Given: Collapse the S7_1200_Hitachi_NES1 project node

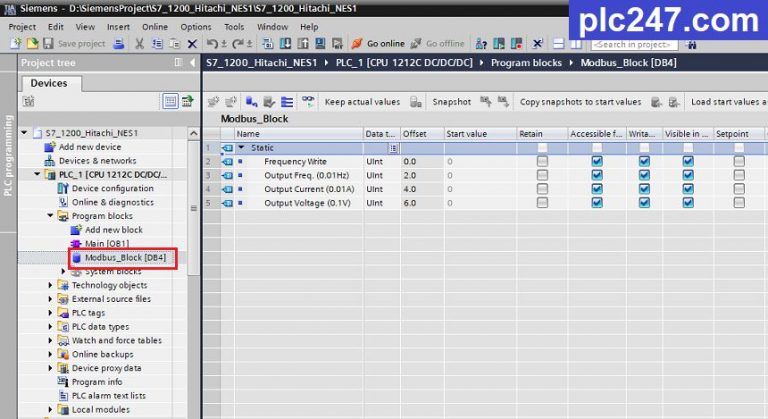Looking at the screenshot, I should (24, 132).
